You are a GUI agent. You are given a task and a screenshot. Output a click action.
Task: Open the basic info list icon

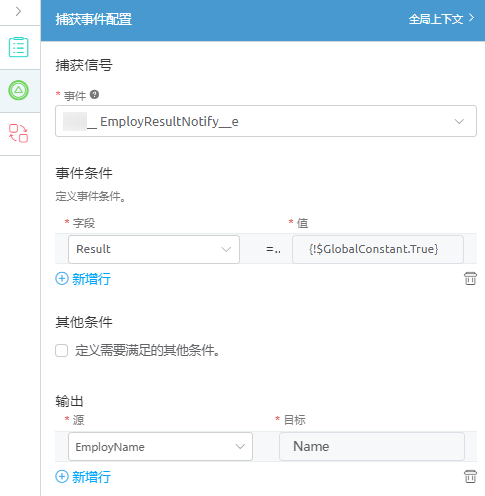pyautogui.click(x=19, y=47)
